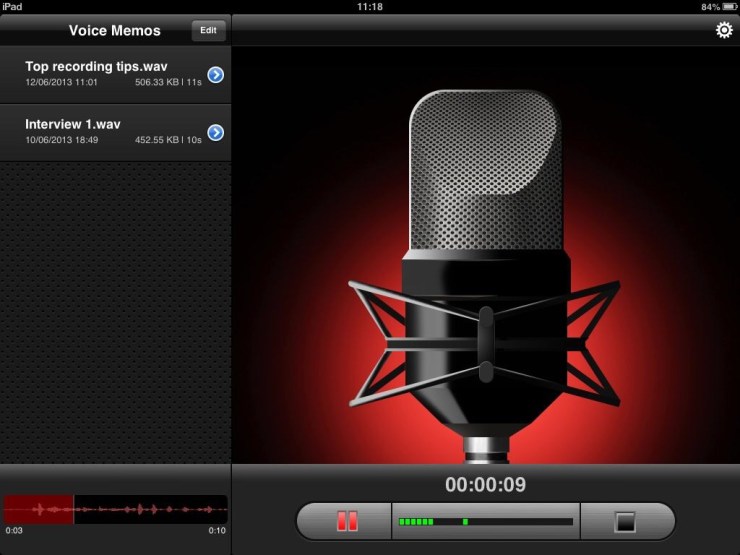
Task: Open details arrow for Top recording tips.wav
Action: (215, 75)
